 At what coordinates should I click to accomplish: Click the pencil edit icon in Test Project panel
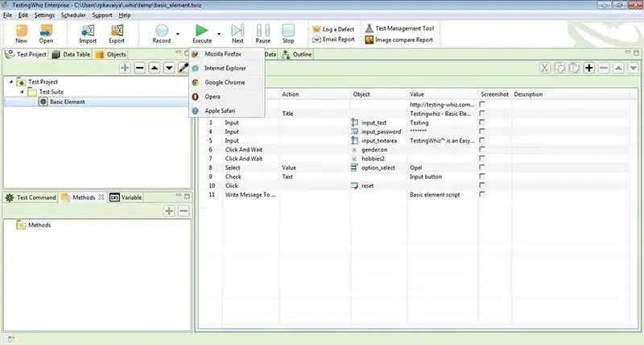click(184, 68)
